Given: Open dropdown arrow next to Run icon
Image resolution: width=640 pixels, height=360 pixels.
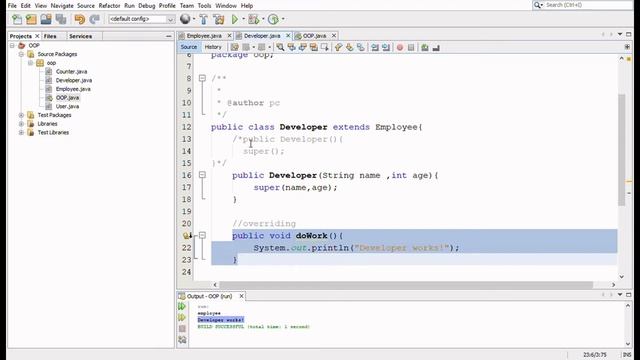Looking at the screenshot, I should pos(243,19).
